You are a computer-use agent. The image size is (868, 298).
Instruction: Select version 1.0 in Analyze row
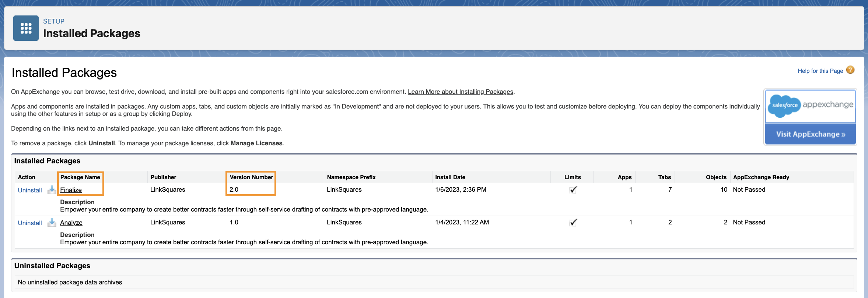click(234, 222)
